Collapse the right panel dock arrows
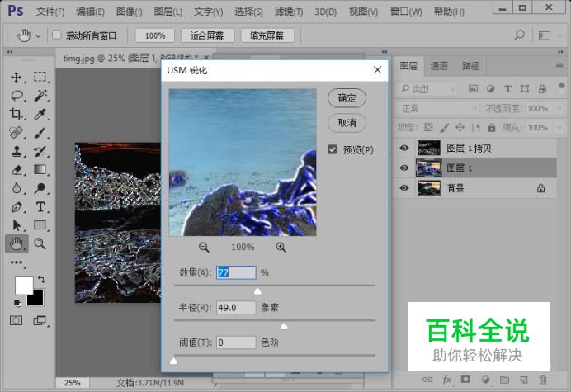 [x=560, y=52]
